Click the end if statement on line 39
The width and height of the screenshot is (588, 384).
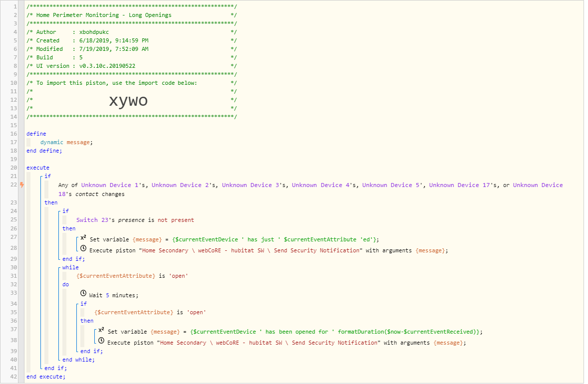91,352
